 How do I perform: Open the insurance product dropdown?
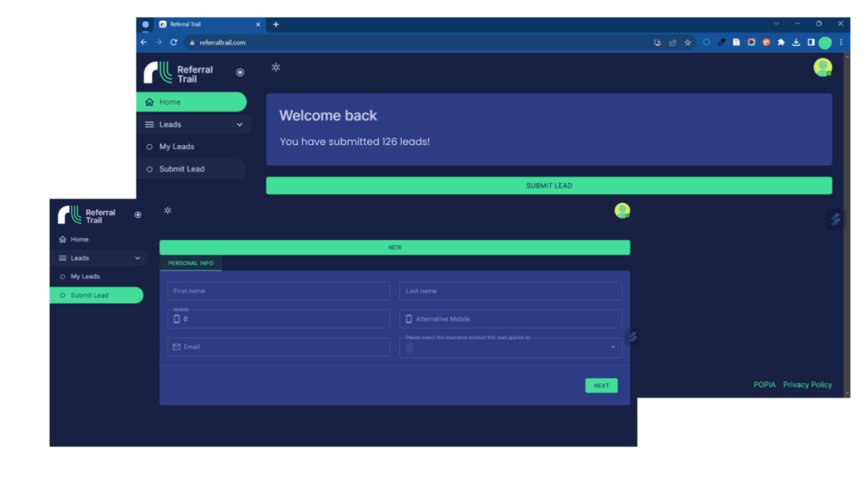612,347
